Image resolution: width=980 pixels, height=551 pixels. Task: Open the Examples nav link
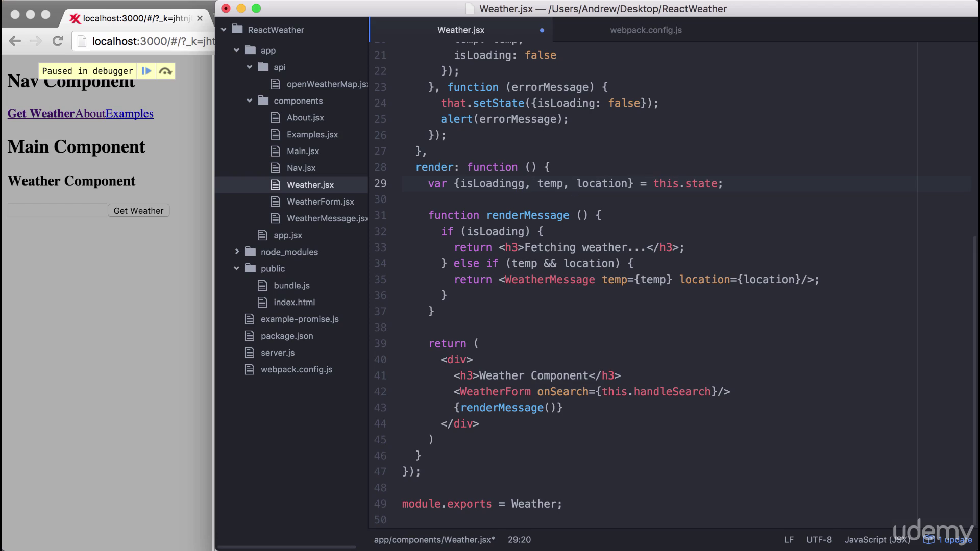tap(130, 114)
